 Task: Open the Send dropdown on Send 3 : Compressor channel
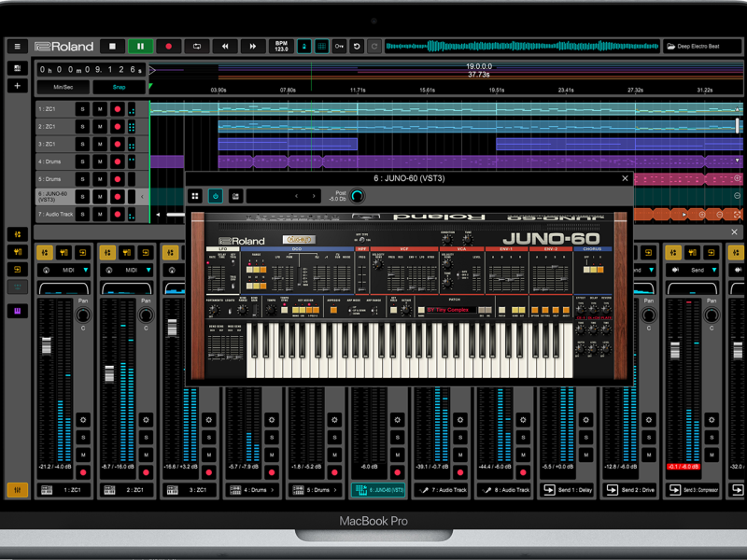point(693,270)
